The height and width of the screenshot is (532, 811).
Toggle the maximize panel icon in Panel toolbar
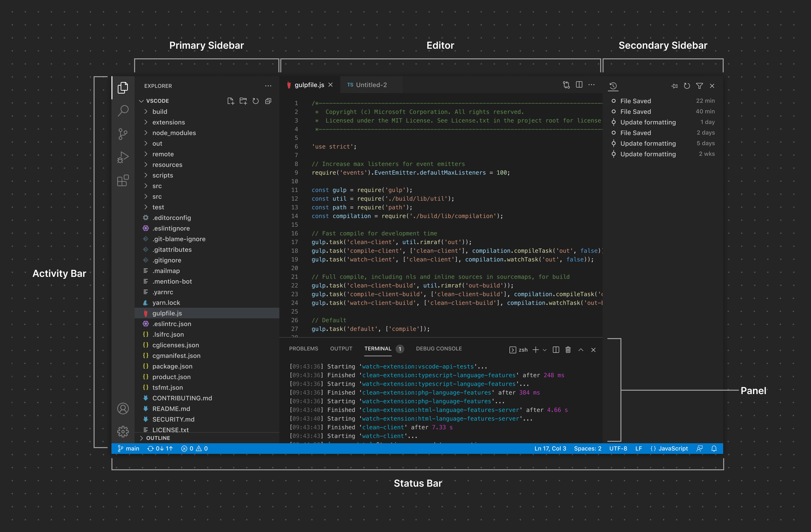coord(581,349)
